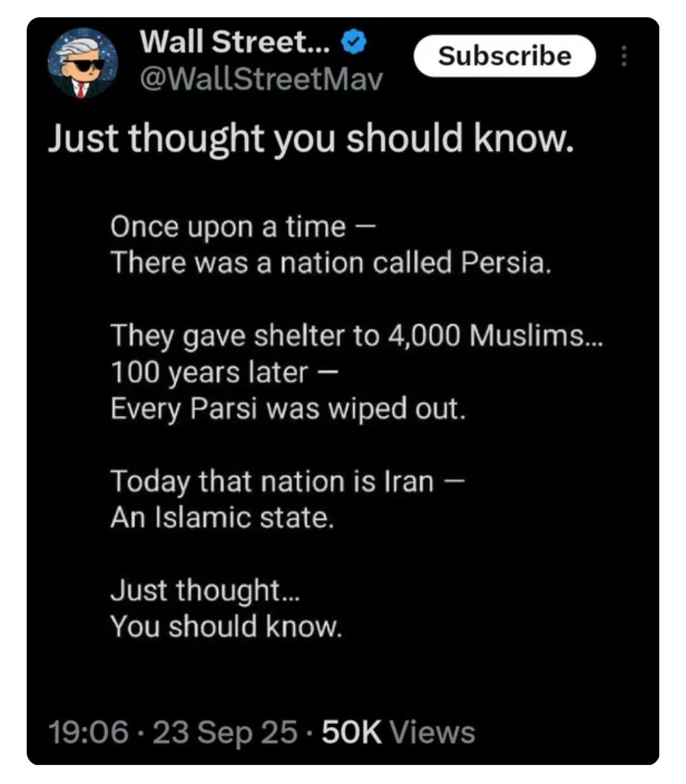Click the headline "Just thought you should know."
This screenshot has height=784, width=686.
(311, 138)
